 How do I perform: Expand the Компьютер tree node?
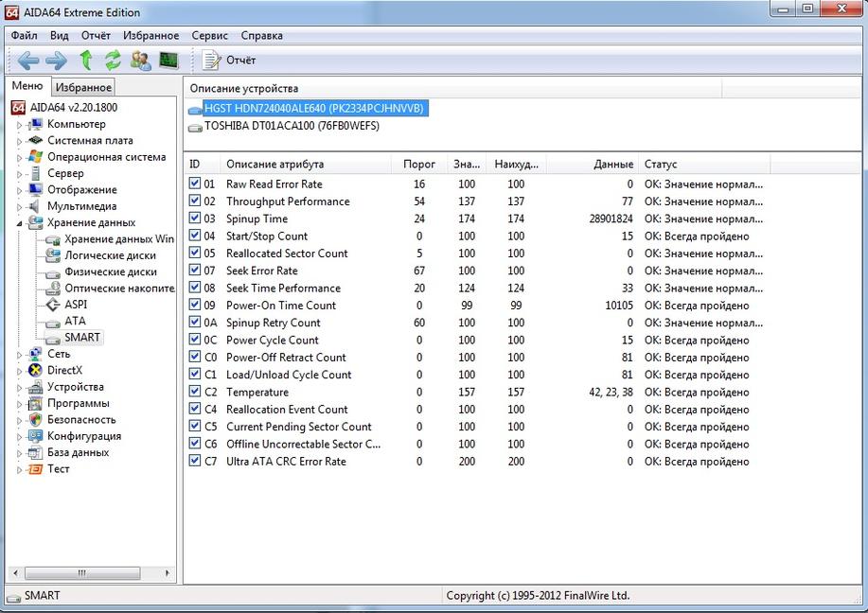pyautogui.click(x=19, y=125)
